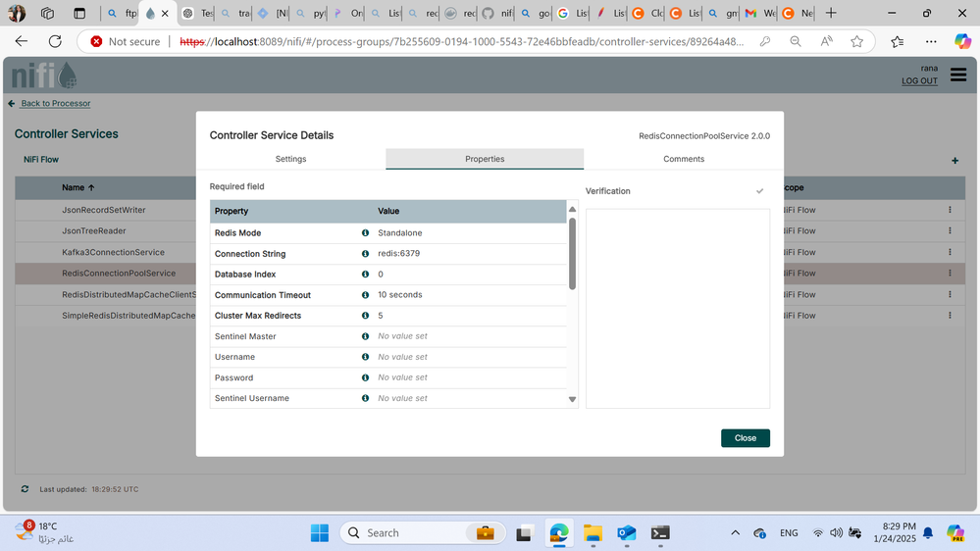Close the active NiFi browser tab
The width and height of the screenshot is (980, 551).
coord(165,13)
